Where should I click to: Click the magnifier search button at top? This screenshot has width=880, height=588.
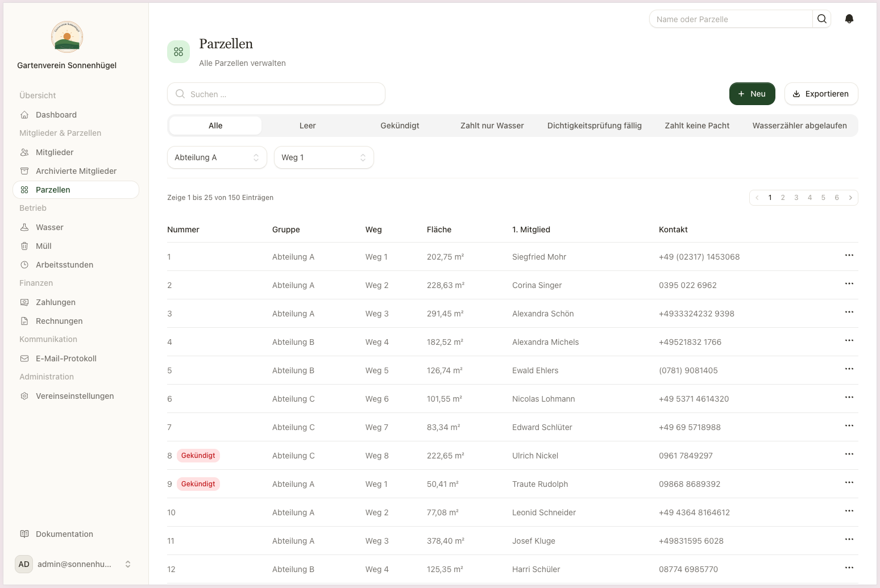pyautogui.click(x=822, y=19)
